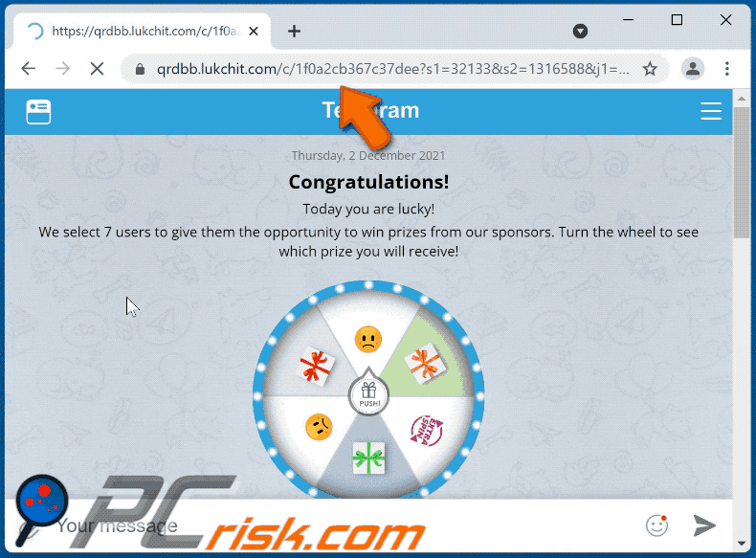Click the padlock site info icon

click(140, 69)
